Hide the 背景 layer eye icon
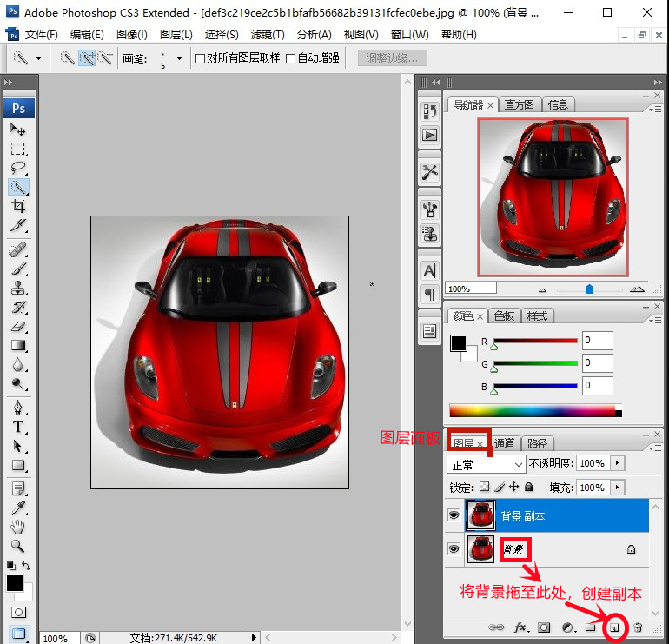This screenshot has width=669, height=644. click(x=454, y=548)
